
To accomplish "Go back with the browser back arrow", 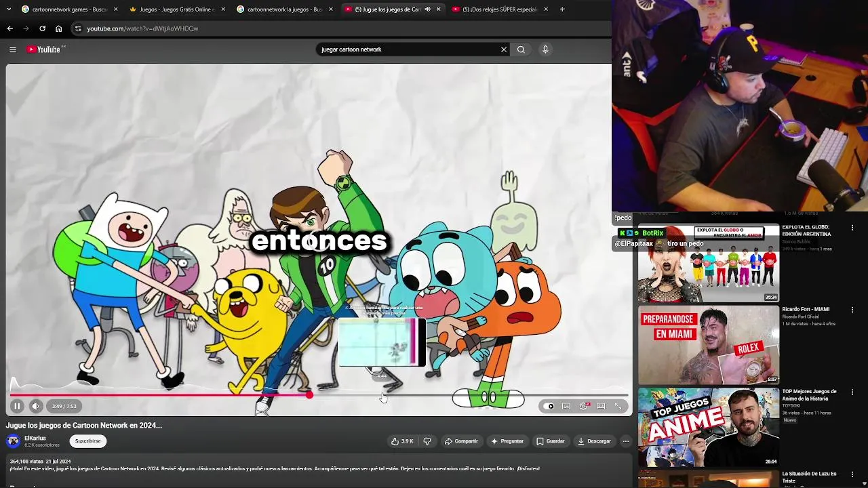I will (x=10, y=28).
